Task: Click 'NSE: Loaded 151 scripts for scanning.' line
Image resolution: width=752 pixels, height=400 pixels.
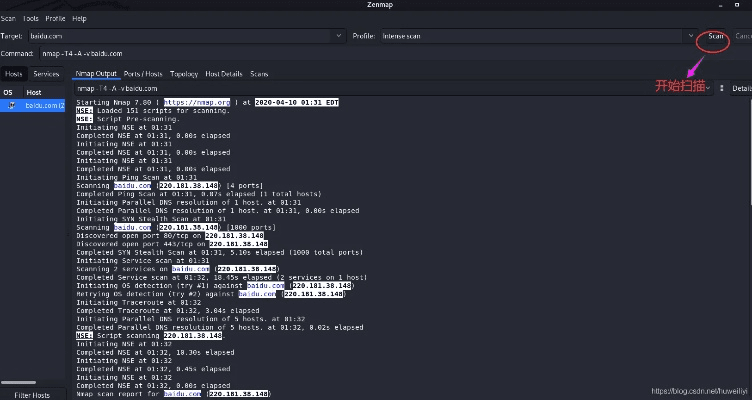Action: coord(153,111)
